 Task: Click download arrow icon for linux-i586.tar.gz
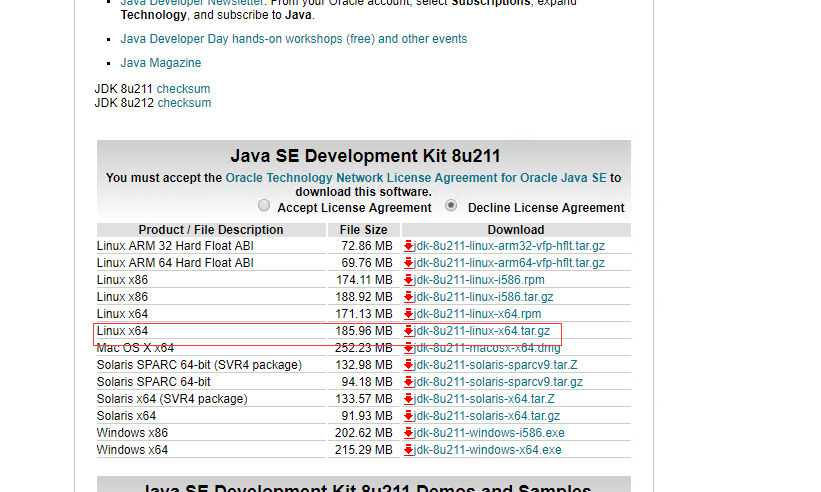click(x=408, y=297)
